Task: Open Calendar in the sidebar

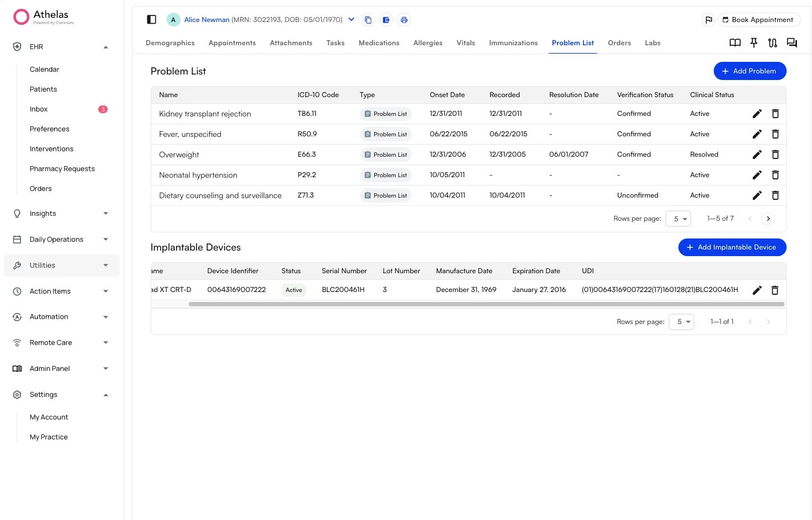Action: click(45, 70)
